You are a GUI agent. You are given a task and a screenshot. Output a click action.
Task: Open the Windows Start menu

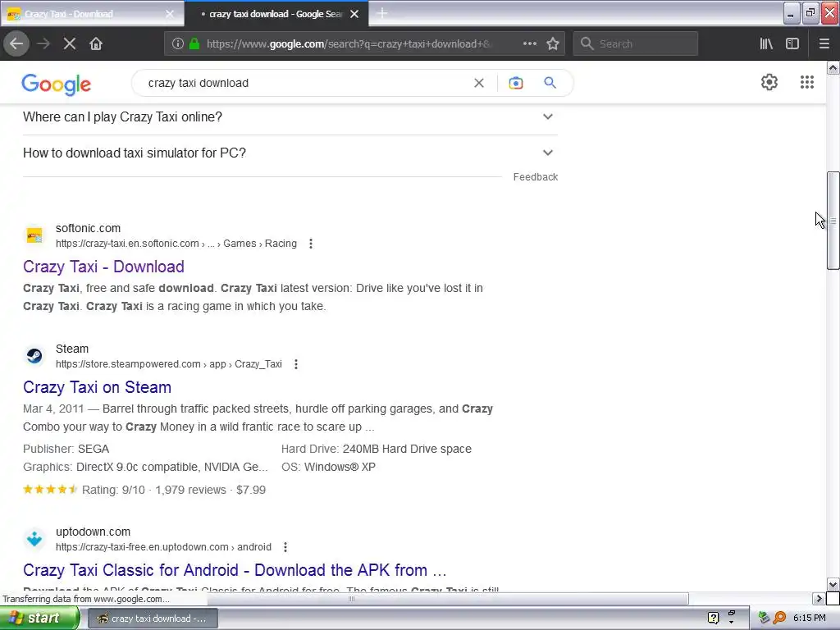pos(39,619)
